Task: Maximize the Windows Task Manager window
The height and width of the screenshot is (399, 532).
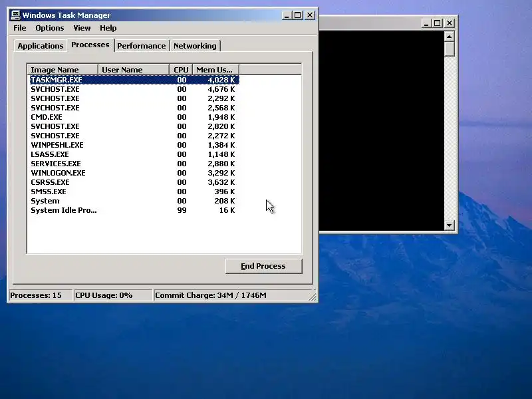Action: (297, 15)
